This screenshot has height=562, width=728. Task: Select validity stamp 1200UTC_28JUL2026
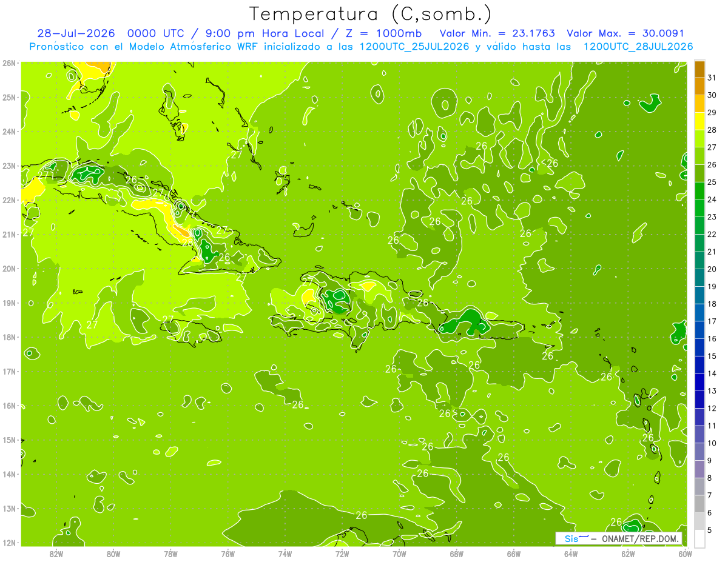638,47
